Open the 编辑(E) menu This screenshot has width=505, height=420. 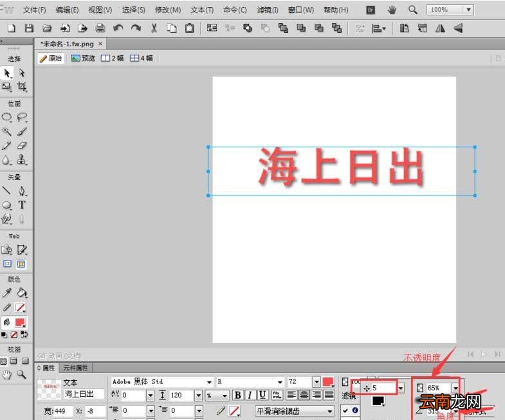click(x=67, y=10)
